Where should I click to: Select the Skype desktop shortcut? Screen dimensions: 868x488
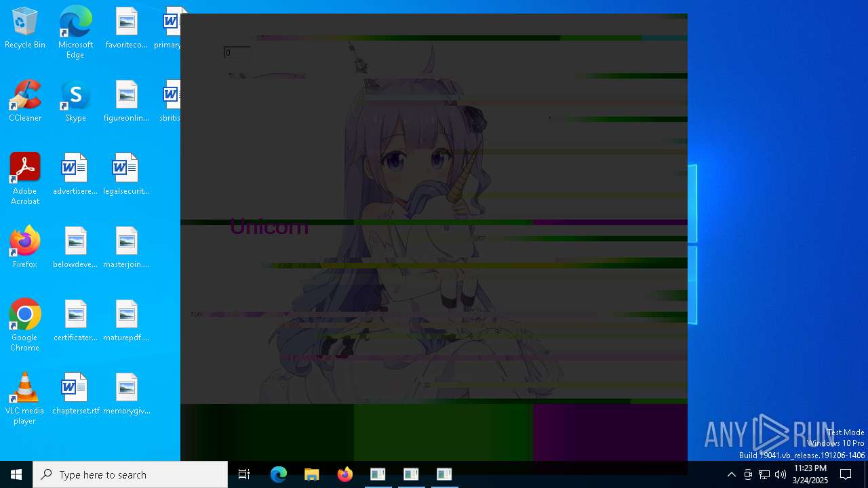coord(75,102)
